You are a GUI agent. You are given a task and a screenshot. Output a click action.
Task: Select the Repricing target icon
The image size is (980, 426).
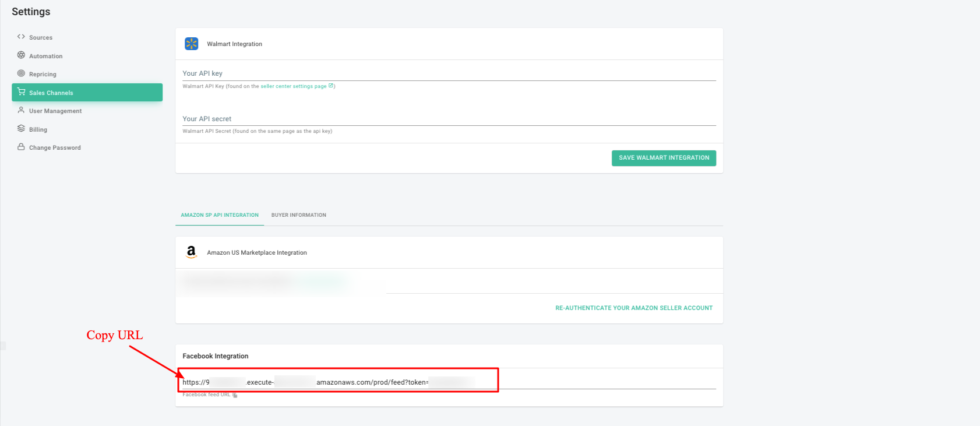tap(21, 73)
